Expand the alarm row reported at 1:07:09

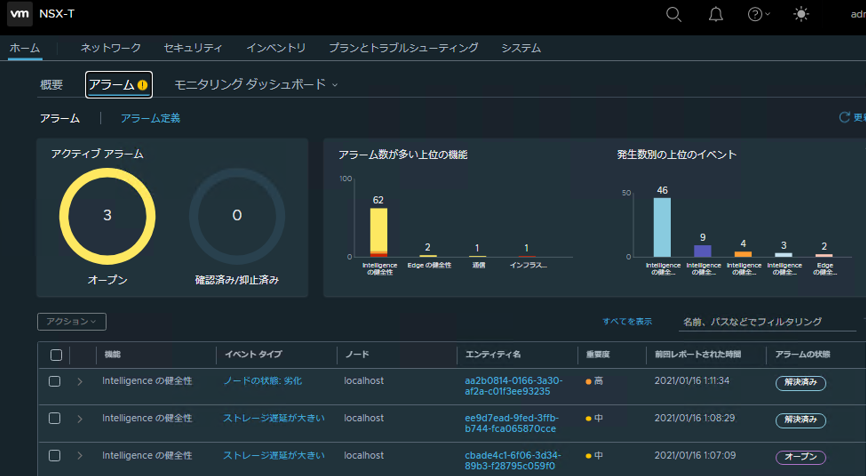coord(80,456)
